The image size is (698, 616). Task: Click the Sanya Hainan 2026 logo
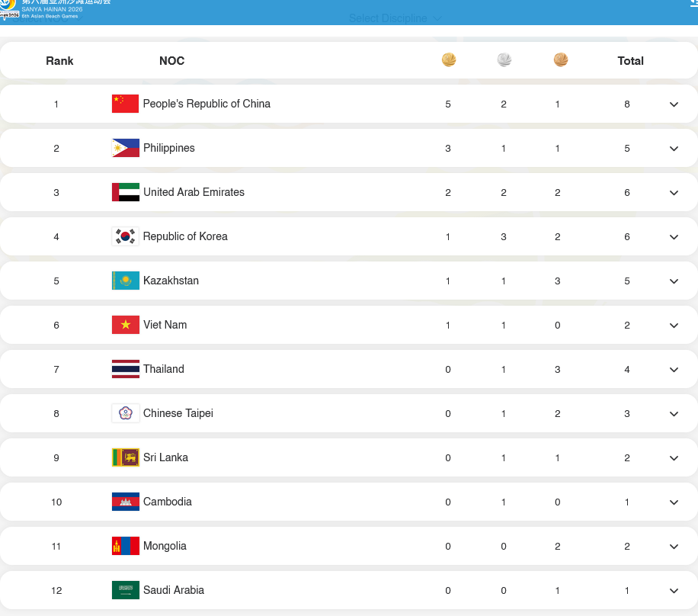coord(9,8)
